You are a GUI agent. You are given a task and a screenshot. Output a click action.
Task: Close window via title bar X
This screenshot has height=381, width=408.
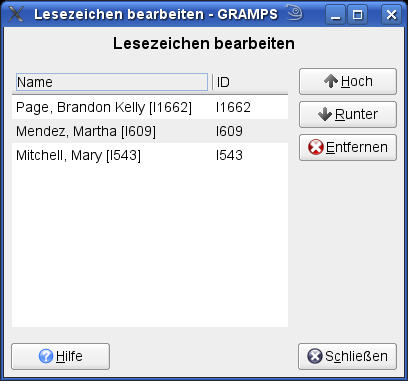(391, 15)
